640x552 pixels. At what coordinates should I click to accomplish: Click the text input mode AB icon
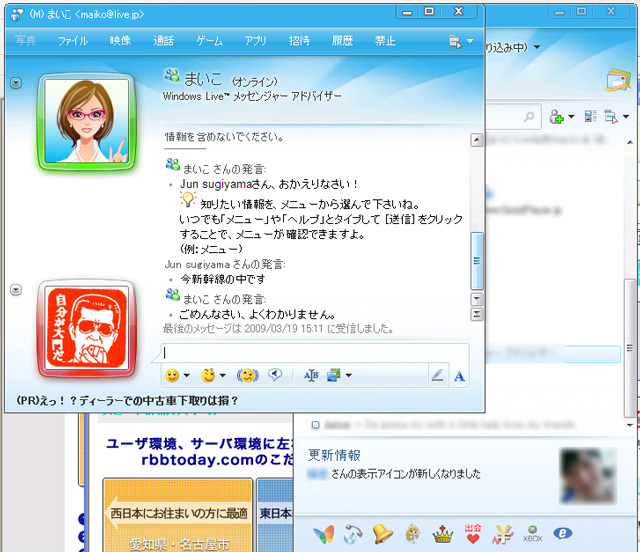click(311, 375)
